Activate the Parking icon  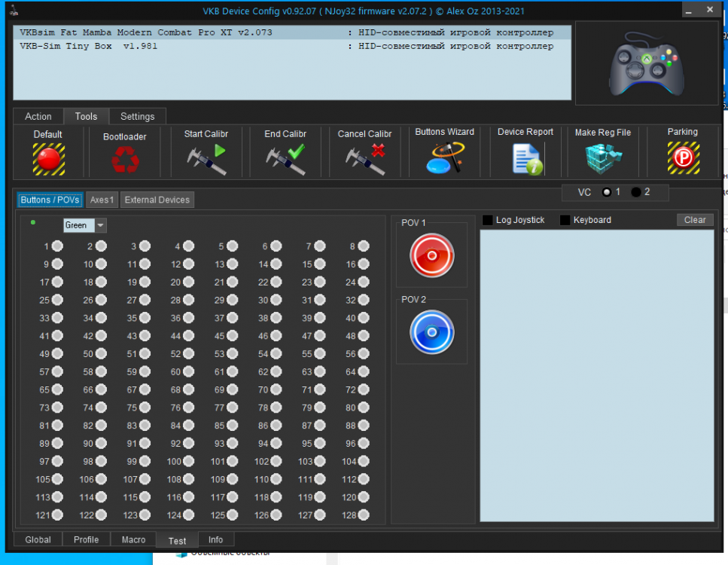pos(683,158)
